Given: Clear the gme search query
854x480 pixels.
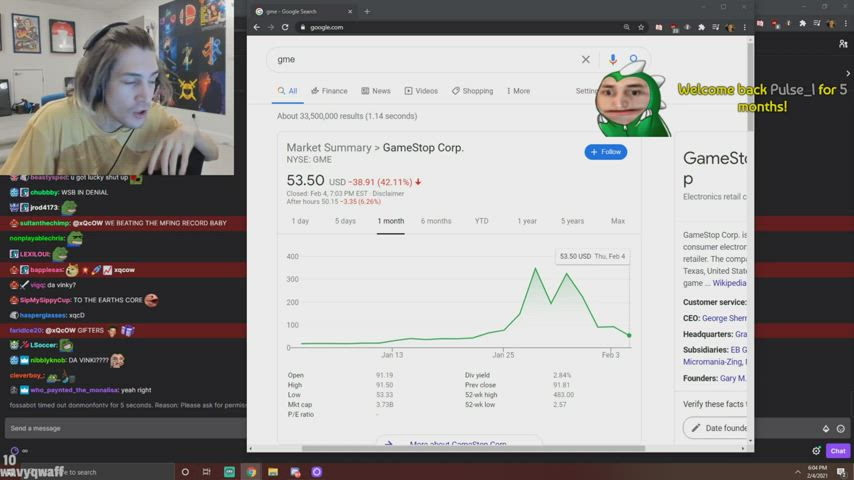Looking at the screenshot, I should (585, 59).
